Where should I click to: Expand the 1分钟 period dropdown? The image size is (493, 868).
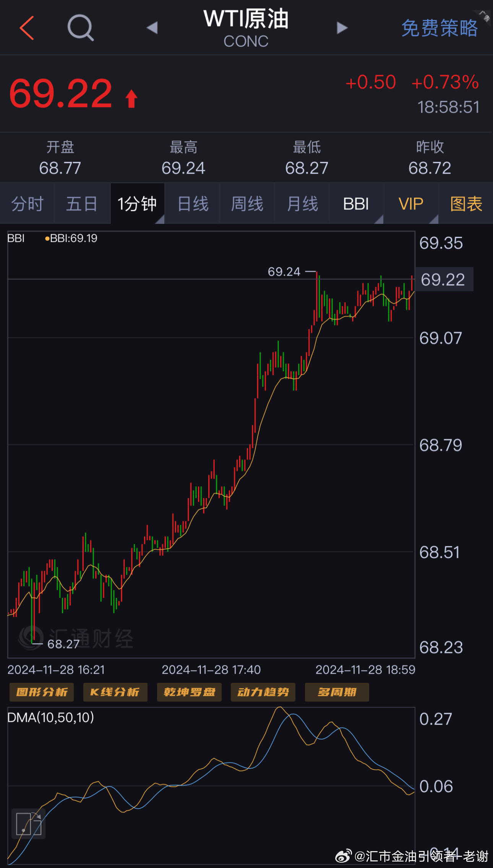[x=138, y=204]
